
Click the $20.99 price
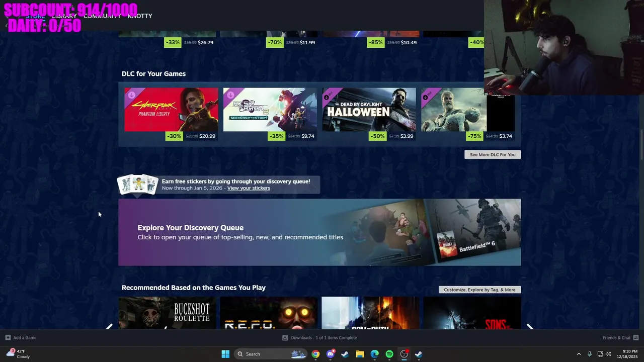pos(207,136)
